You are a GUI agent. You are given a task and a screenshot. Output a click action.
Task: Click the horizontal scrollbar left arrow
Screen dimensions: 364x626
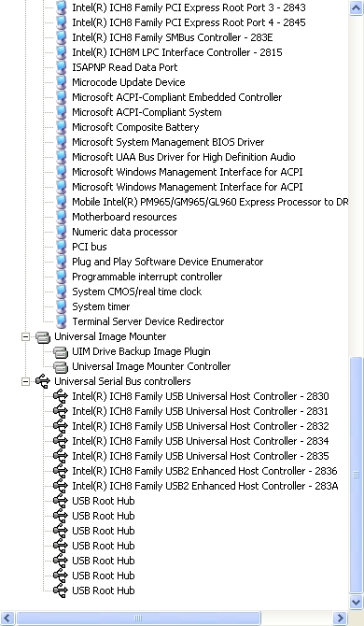tap(8, 618)
